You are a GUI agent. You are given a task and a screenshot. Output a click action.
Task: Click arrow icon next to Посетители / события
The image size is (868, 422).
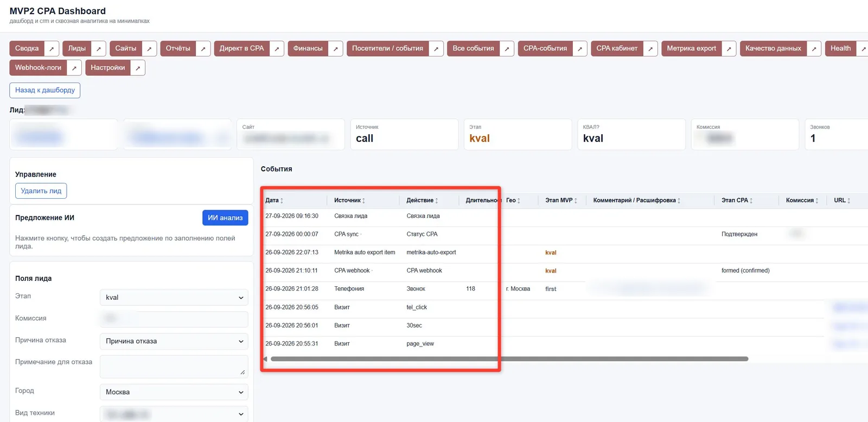(436, 48)
